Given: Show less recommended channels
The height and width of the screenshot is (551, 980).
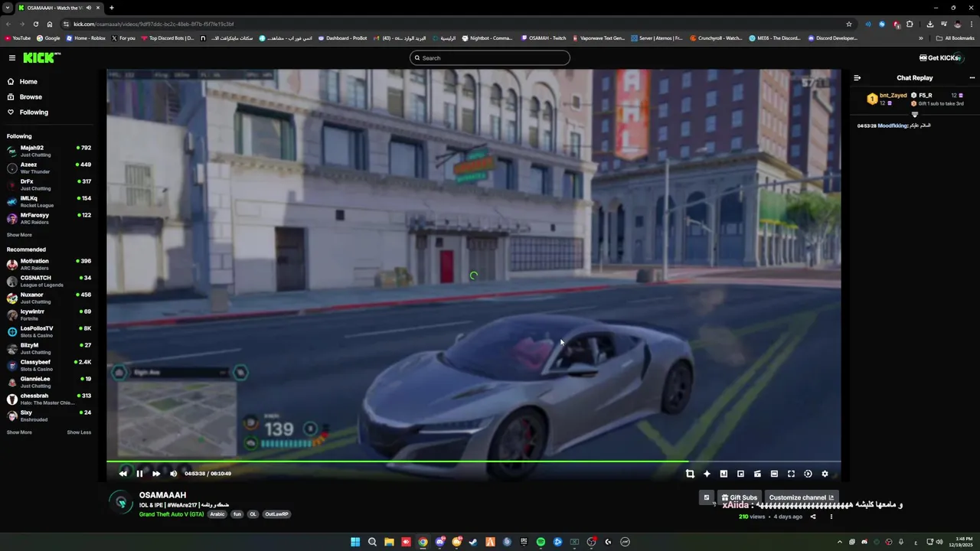Looking at the screenshot, I should pyautogui.click(x=79, y=432).
